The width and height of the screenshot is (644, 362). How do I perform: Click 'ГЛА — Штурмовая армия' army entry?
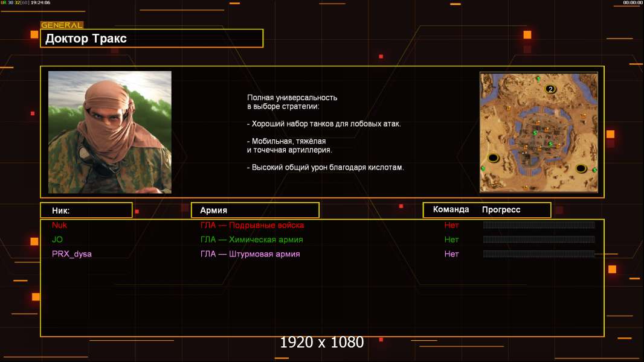point(250,254)
